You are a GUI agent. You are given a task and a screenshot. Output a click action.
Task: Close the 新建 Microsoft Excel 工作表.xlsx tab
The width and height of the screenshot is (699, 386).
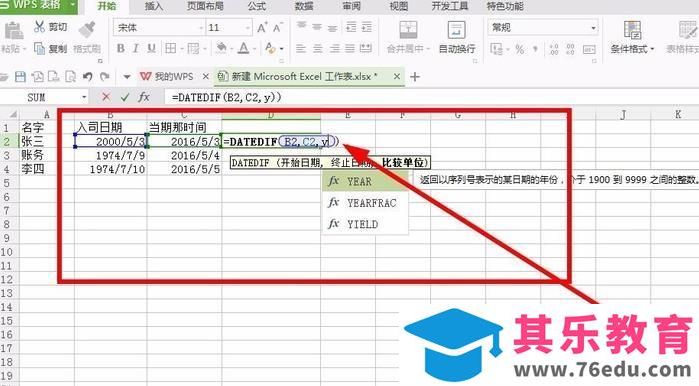pyautogui.click(x=397, y=77)
